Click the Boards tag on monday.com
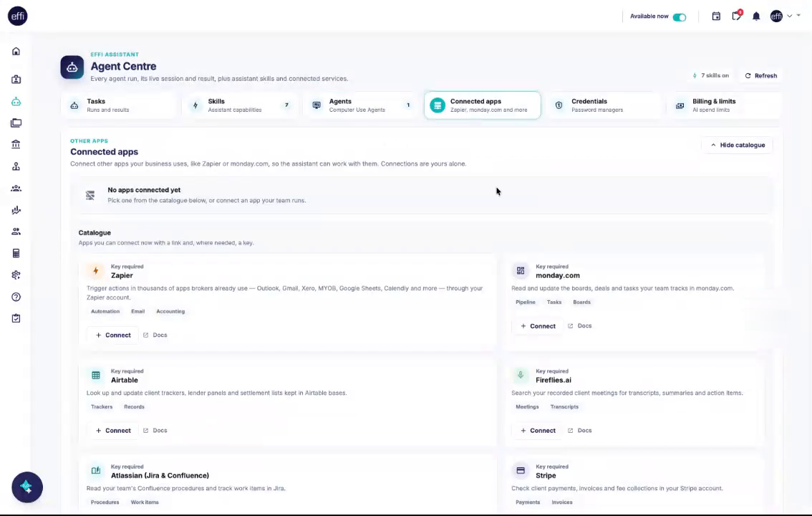The height and width of the screenshot is (516, 812). [x=581, y=302]
